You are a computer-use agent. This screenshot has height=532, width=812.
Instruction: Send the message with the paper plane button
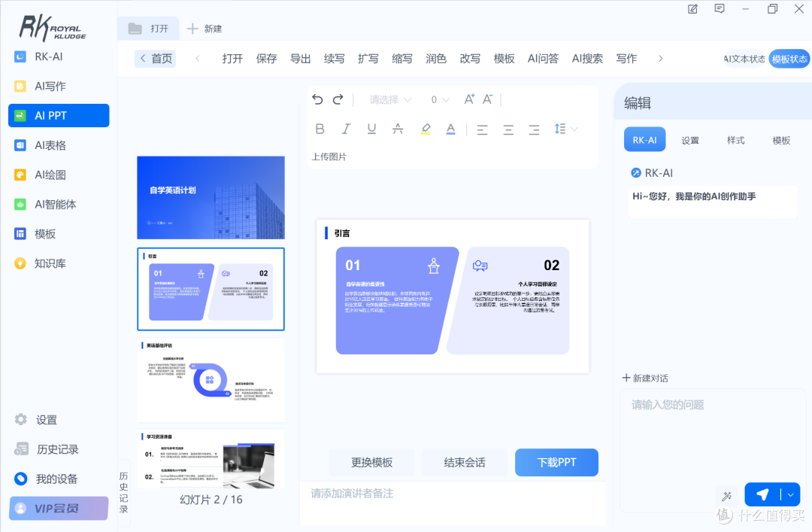pyautogui.click(x=762, y=494)
